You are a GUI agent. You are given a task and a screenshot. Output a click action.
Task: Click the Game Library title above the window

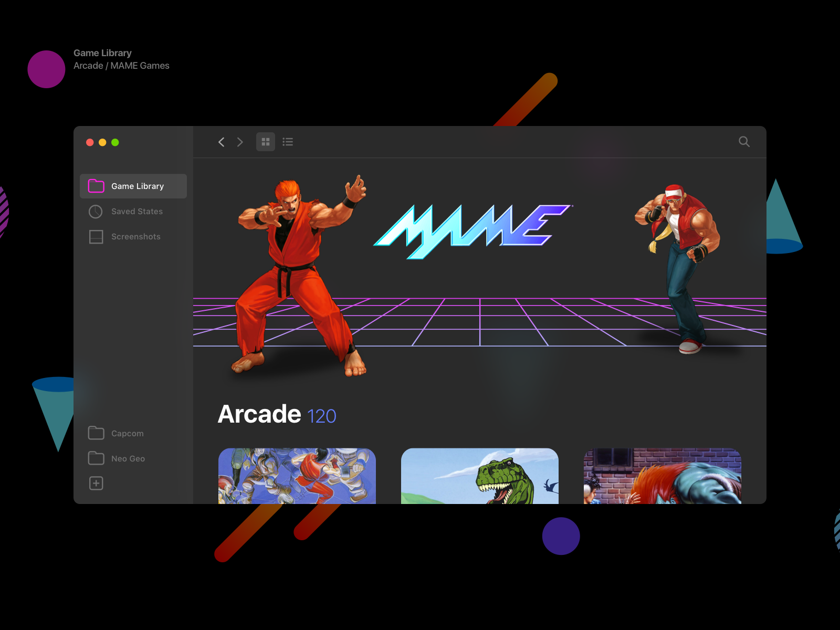102,53
